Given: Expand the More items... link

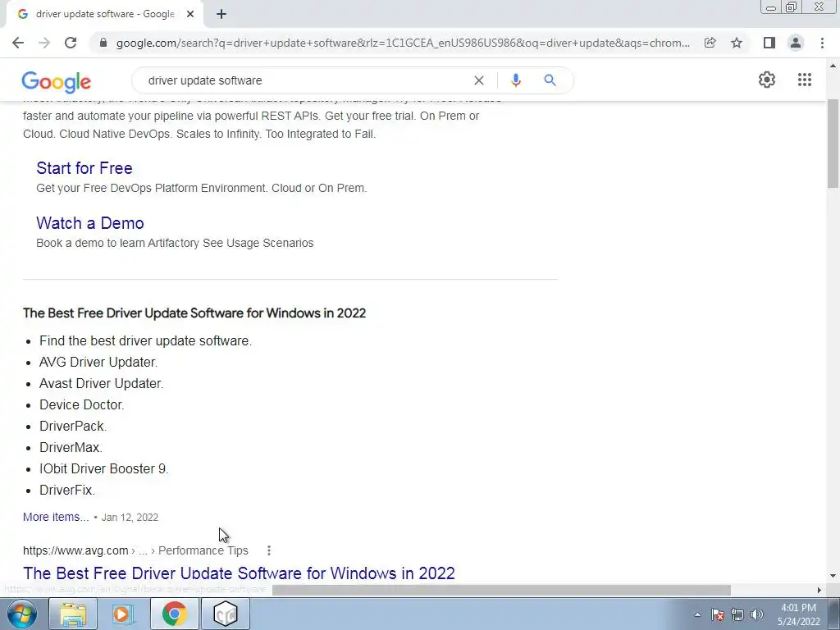Looking at the screenshot, I should click(x=56, y=517).
